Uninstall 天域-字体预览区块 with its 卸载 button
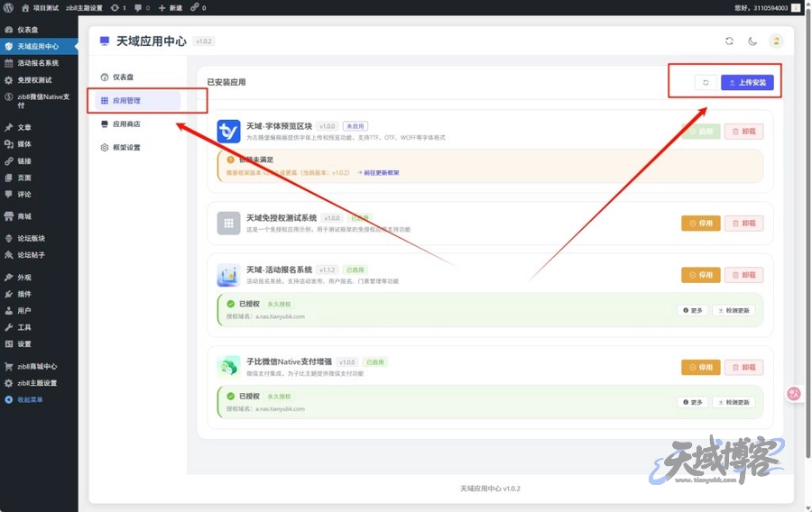Image resolution: width=812 pixels, height=512 pixels. (x=743, y=132)
